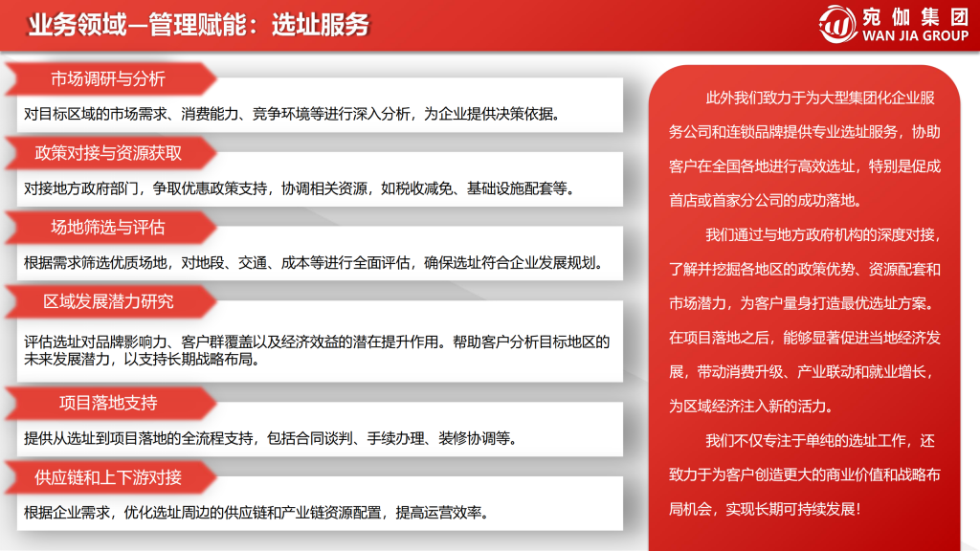Image resolution: width=980 pixels, height=551 pixels.
Task: Select the 政策对接与资源获取 header banner
Action: tap(112, 152)
